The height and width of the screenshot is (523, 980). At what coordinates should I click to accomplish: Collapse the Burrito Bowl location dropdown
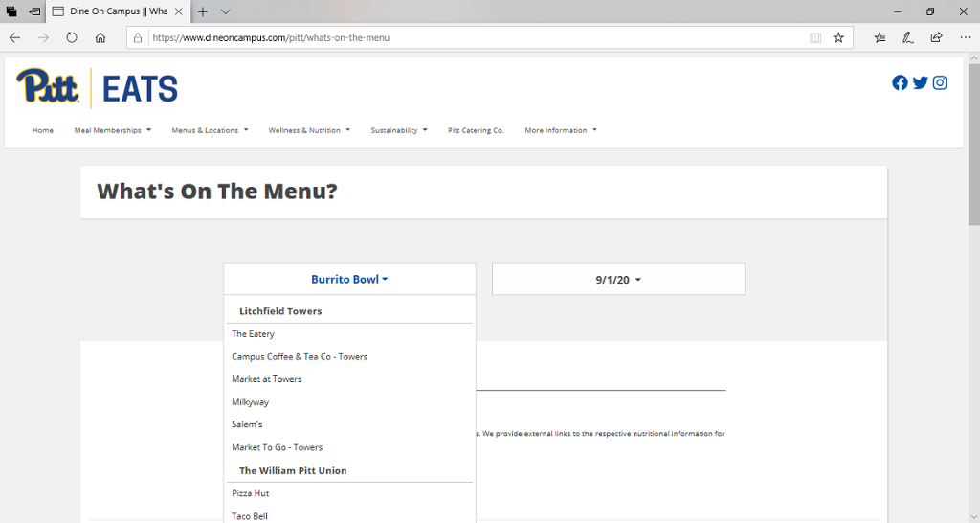click(349, 280)
